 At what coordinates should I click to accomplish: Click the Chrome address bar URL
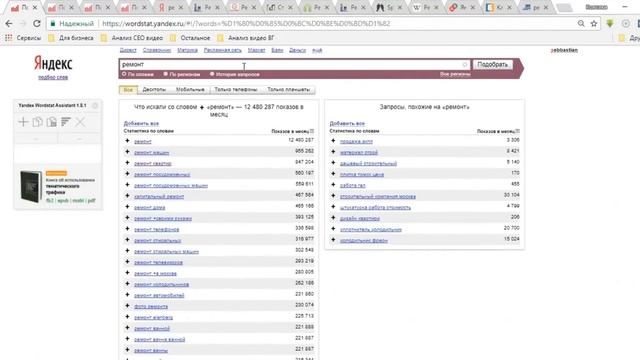click(246, 24)
